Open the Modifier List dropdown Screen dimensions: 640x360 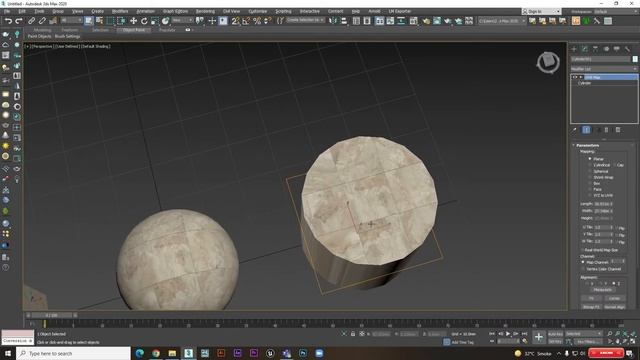pyautogui.click(x=604, y=69)
